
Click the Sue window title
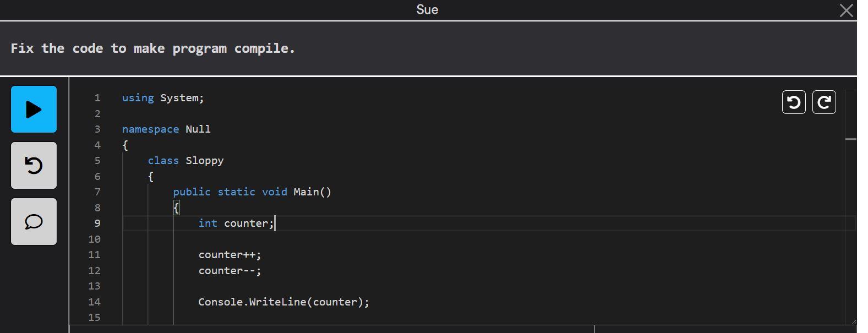pos(427,9)
